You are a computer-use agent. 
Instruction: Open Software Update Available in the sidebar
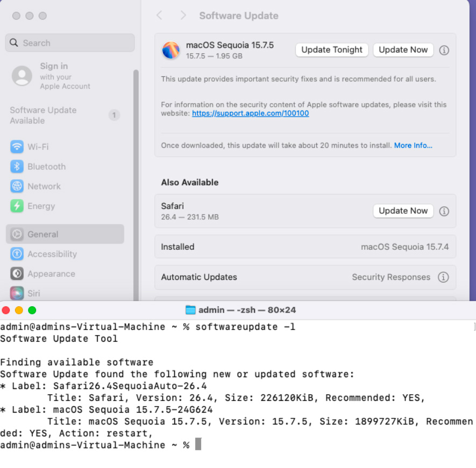tap(65, 116)
